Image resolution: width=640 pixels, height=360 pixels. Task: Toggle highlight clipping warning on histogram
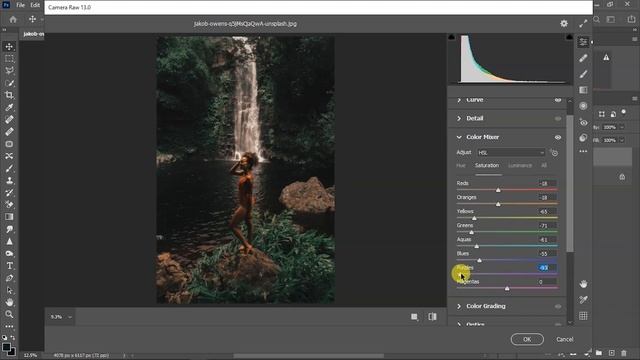(569, 37)
